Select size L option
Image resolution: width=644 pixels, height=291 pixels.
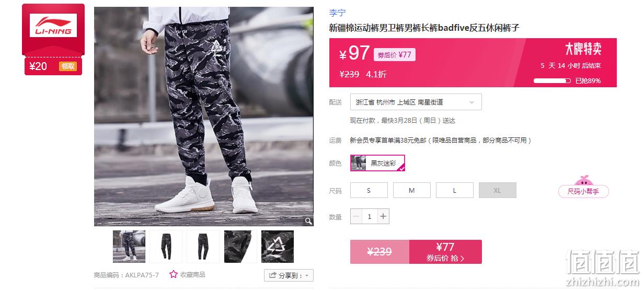coord(455,190)
